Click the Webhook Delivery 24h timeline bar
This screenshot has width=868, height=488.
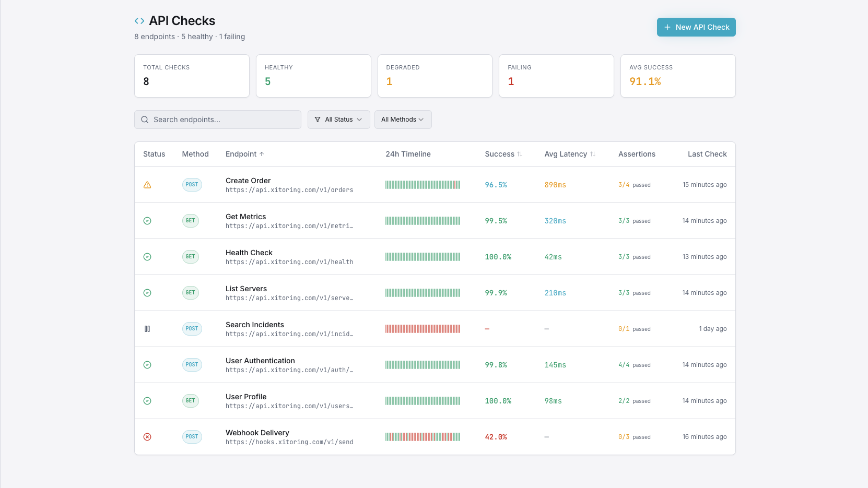tap(423, 437)
